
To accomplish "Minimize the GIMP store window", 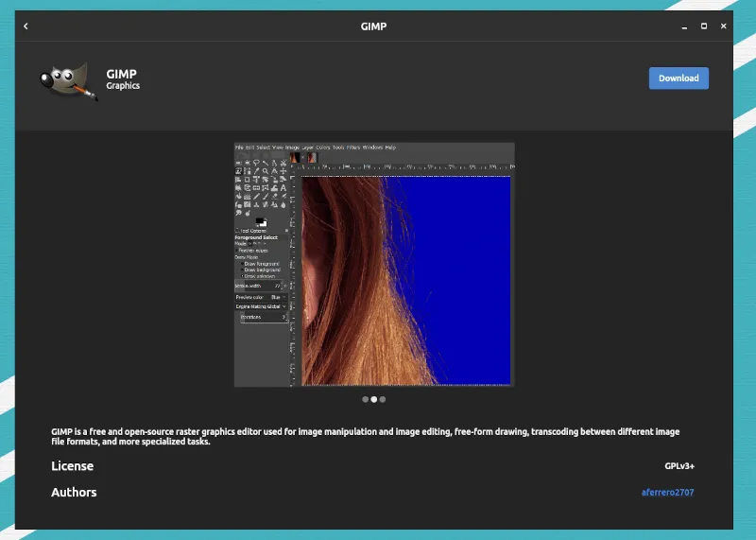I will coord(683,26).
